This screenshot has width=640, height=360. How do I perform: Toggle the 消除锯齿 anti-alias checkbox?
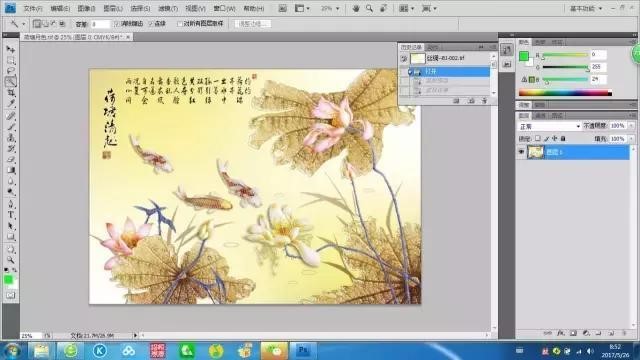[x=117, y=24]
